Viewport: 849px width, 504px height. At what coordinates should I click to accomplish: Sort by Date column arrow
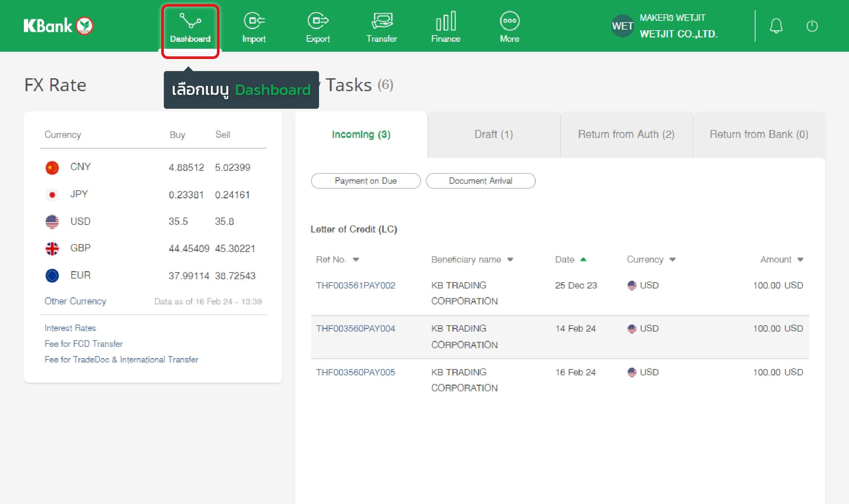[583, 260]
